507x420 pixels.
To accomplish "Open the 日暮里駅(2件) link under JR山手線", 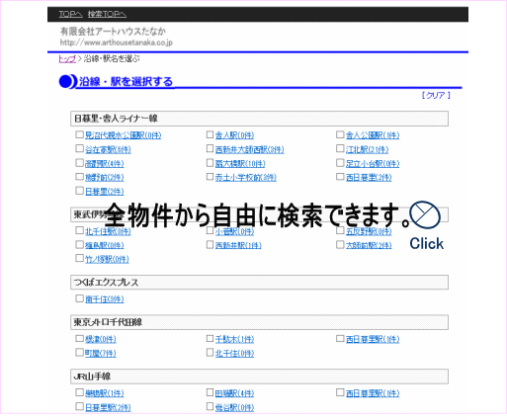I will (x=108, y=407).
